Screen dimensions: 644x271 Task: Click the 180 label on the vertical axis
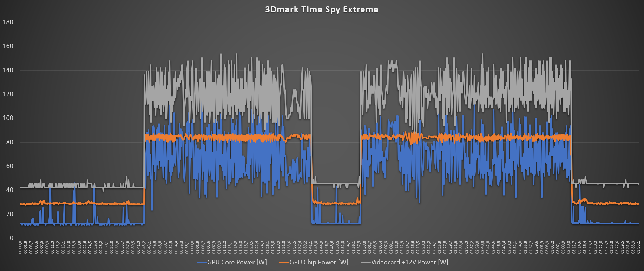coord(8,22)
